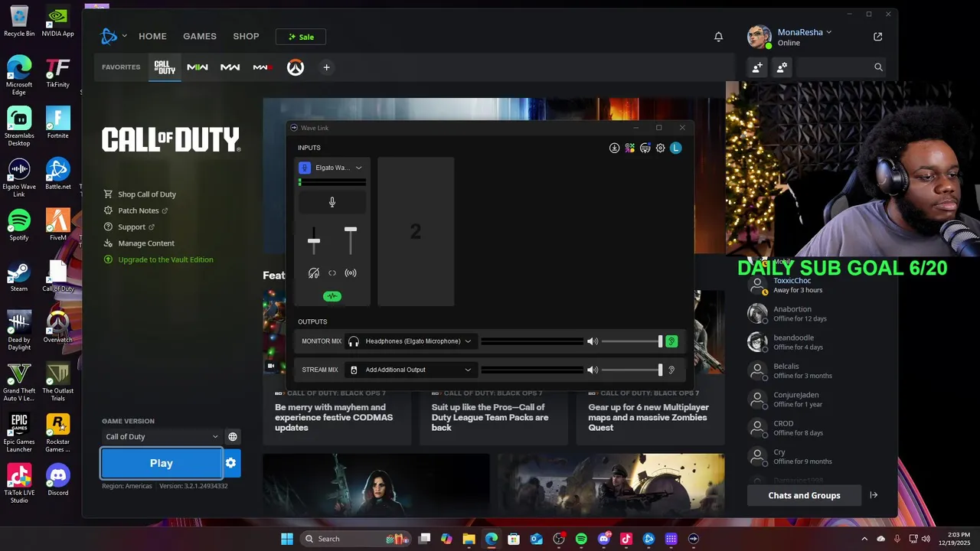The height and width of the screenshot is (551, 980).
Task: Go to the Battle.net HOME tab
Action: (x=152, y=36)
